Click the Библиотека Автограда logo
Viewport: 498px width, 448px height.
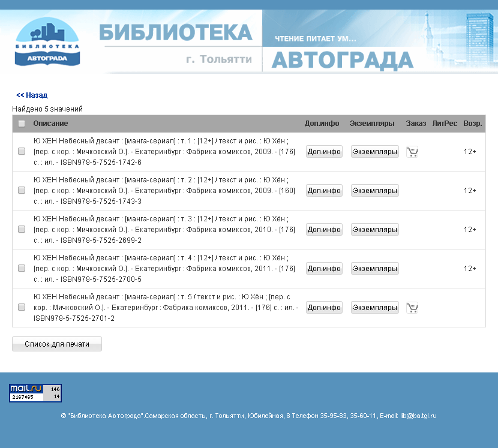tap(47, 41)
